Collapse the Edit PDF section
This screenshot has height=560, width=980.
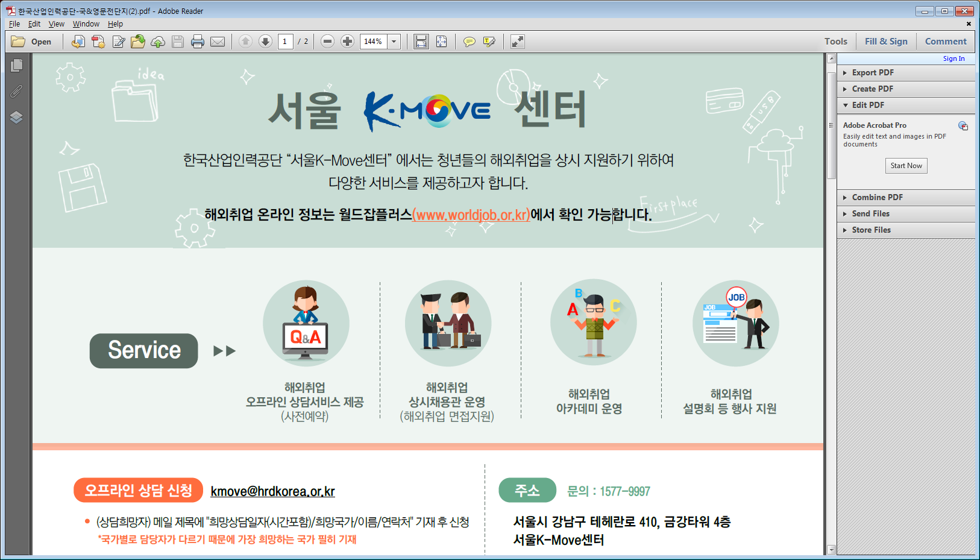(x=906, y=105)
